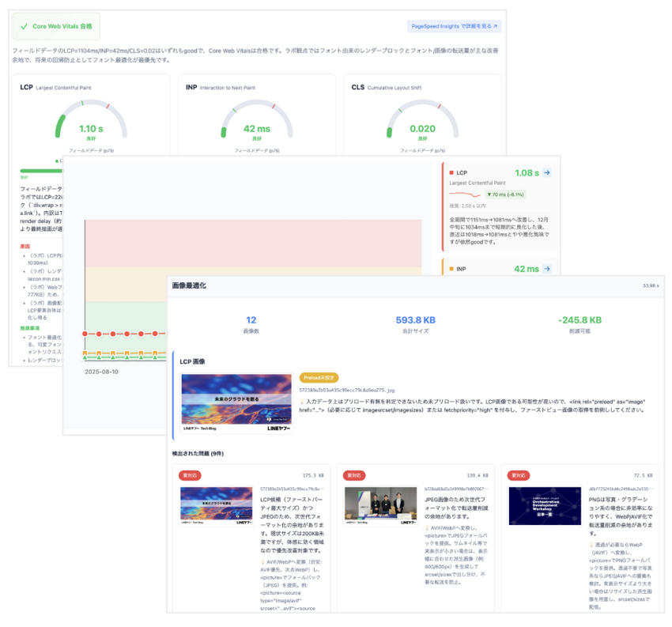The image size is (672, 627).
Task: Click the INP Interaction to Next Paint heading
Action: [221, 88]
